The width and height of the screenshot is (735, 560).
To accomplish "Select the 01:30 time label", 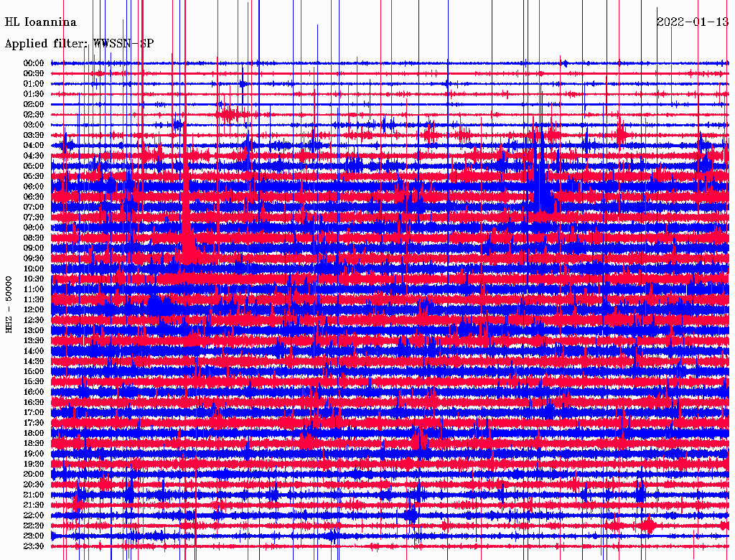I will (x=34, y=94).
